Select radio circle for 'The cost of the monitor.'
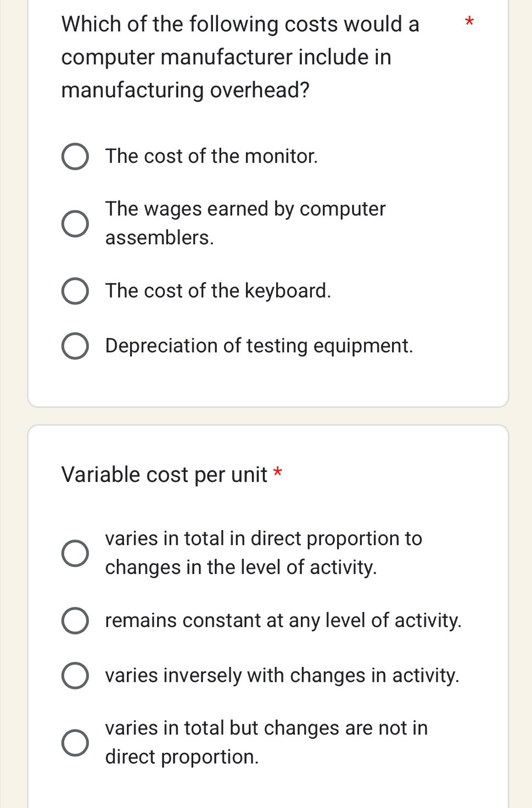The width and height of the screenshot is (532, 808). coord(75,157)
